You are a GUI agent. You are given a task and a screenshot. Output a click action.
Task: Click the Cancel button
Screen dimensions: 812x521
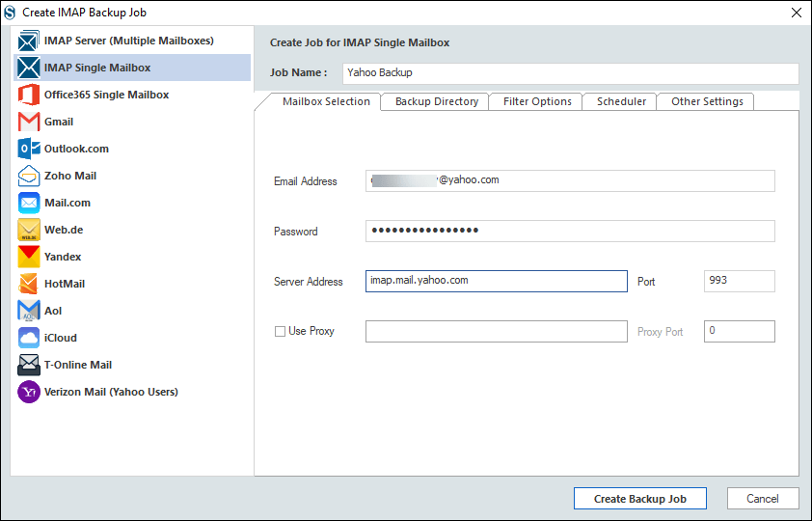[762, 499]
